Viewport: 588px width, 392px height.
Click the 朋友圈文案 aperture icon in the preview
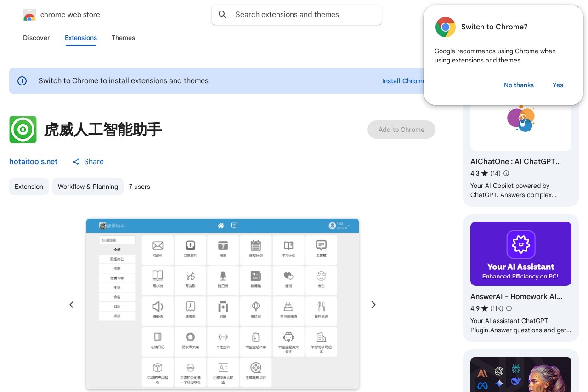point(190,337)
